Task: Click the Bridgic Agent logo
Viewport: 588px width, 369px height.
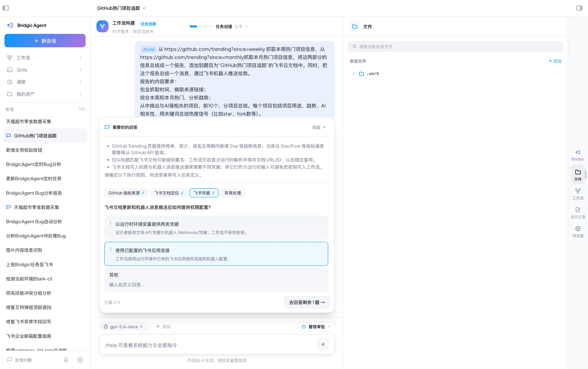Action: pyautogui.click(x=10, y=25)
